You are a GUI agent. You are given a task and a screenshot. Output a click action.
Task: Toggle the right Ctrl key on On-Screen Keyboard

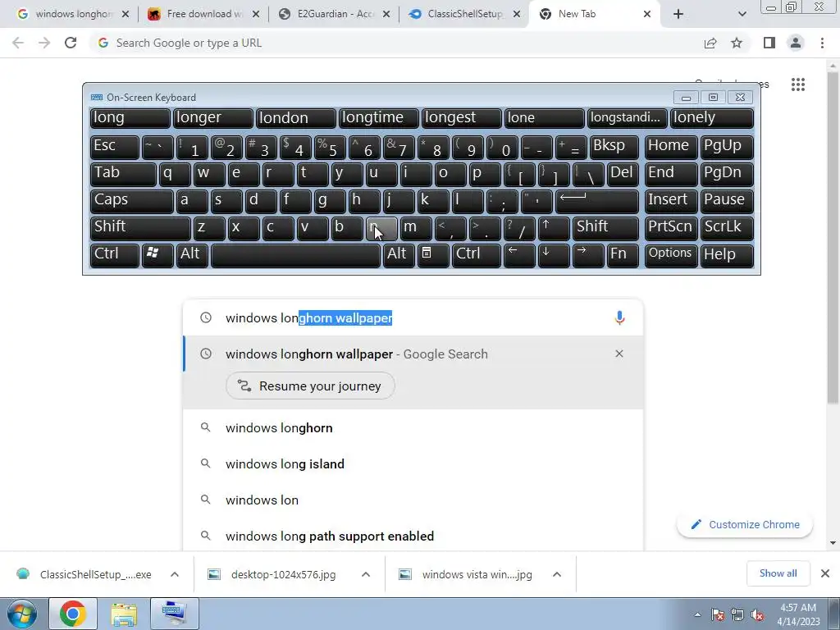477,256
